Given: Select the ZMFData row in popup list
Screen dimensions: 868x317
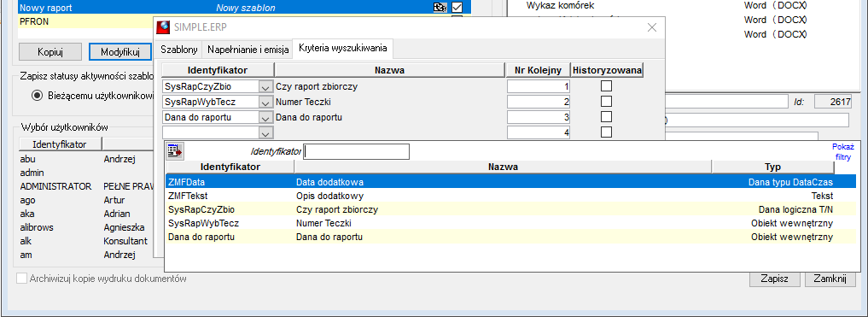Looking at the screenshot, I should [x=511, y=181].
